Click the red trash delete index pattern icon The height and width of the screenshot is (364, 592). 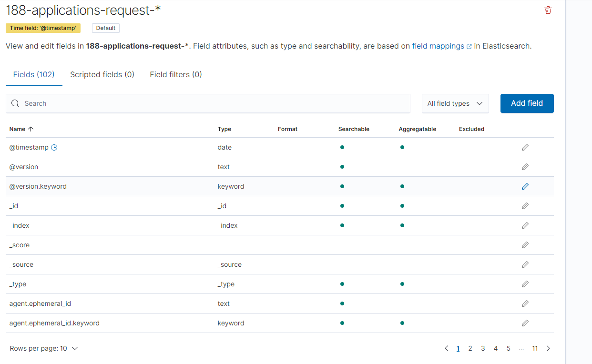click(548, 10)
